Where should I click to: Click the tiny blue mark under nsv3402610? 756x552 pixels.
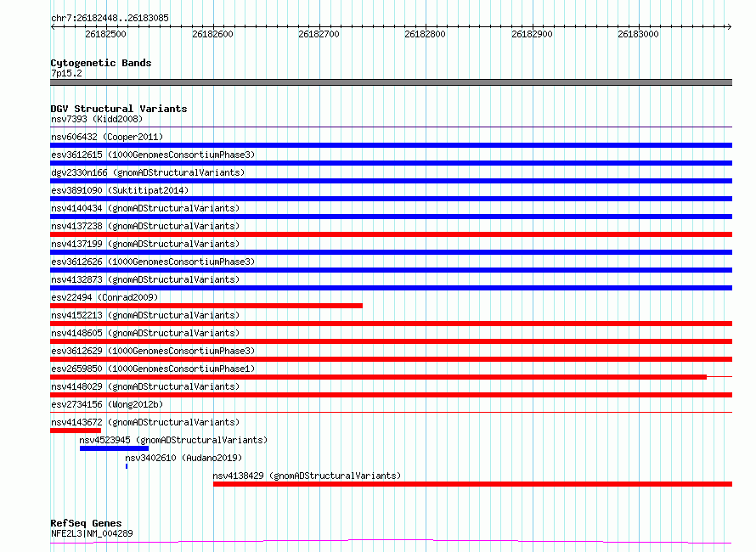tap(127, 466)
